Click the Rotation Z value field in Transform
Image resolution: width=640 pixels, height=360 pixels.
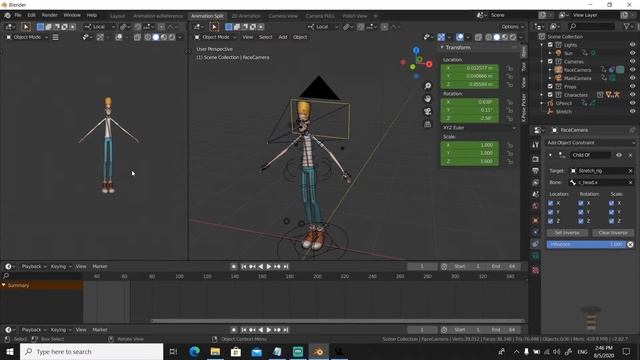469,118
